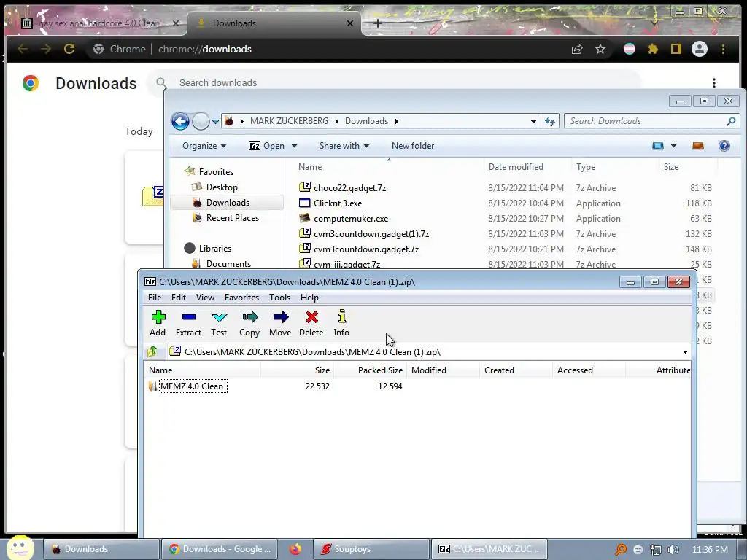Select the MEMZ 4.0 Clean folder entry
Viewport: 747px width, 560px height.
point(192,386)
